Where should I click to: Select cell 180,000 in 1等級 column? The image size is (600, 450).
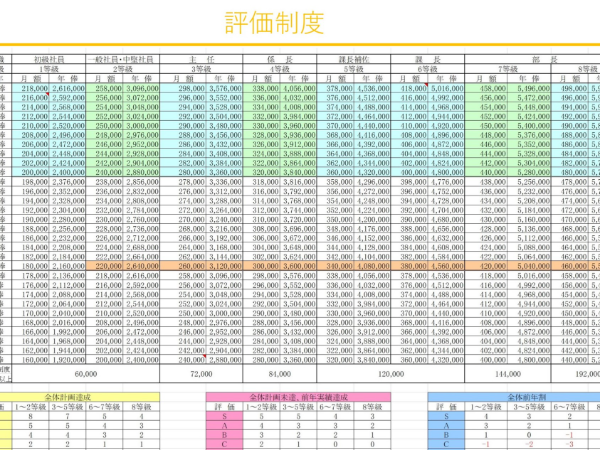coord(30,266)
